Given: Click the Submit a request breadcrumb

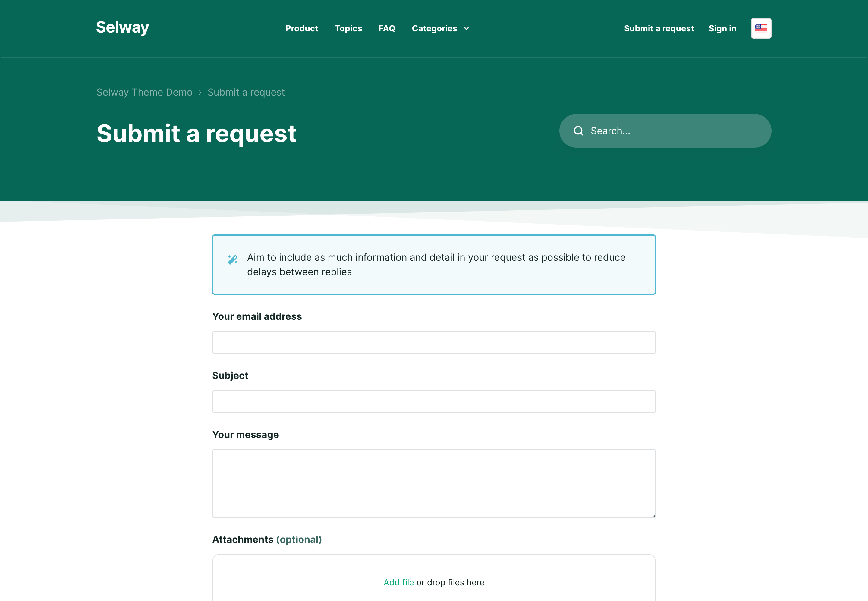Looking at the screenshot, I should (246, 92).
